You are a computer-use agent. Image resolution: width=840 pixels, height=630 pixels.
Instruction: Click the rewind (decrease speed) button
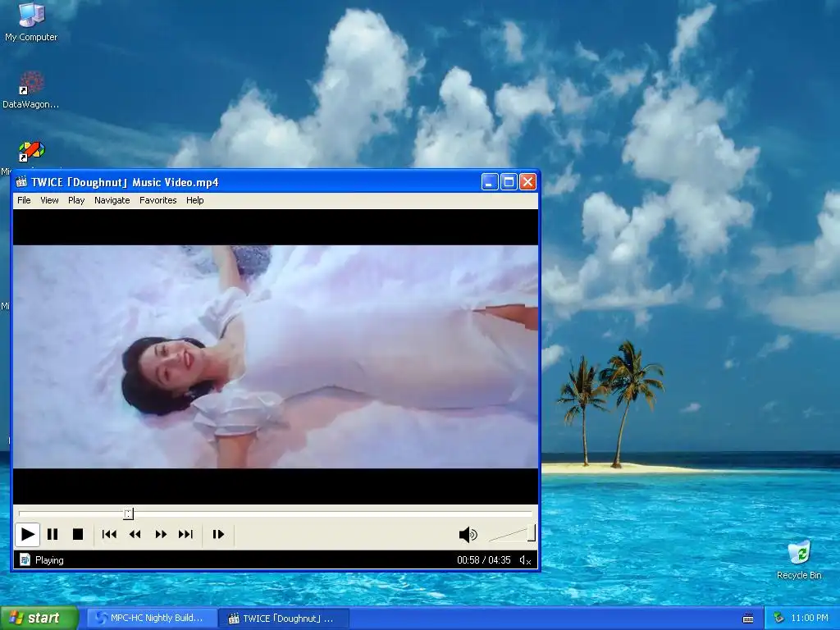pyautogui.click(x=135, y=534)
